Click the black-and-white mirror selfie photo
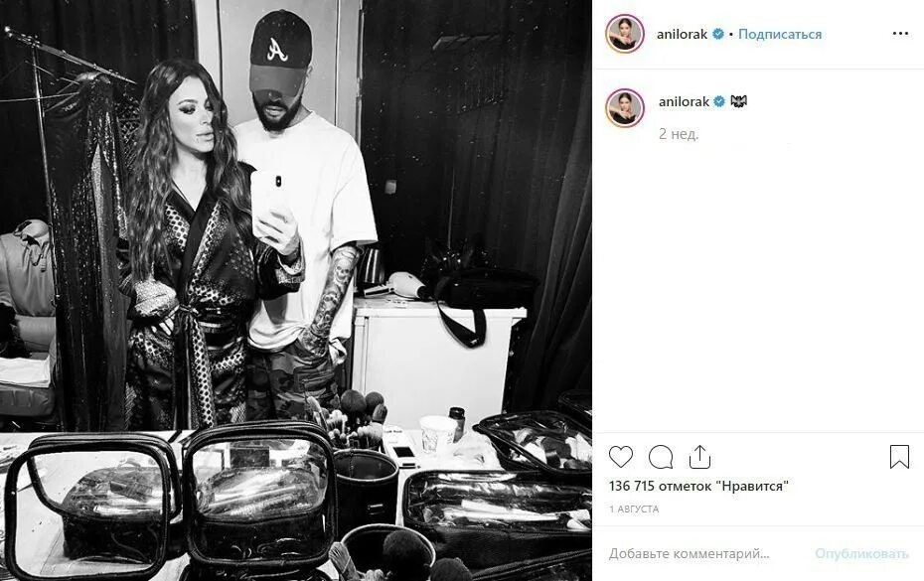Screen dimensions: 924x581 [296, 290]
